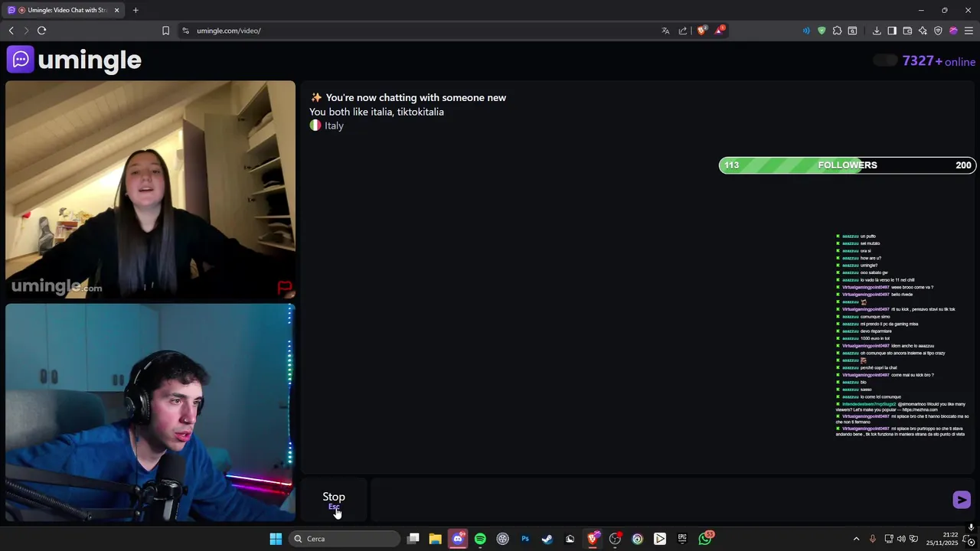Click the "You both like italia, tiktokitalia" text

[377, 112]
